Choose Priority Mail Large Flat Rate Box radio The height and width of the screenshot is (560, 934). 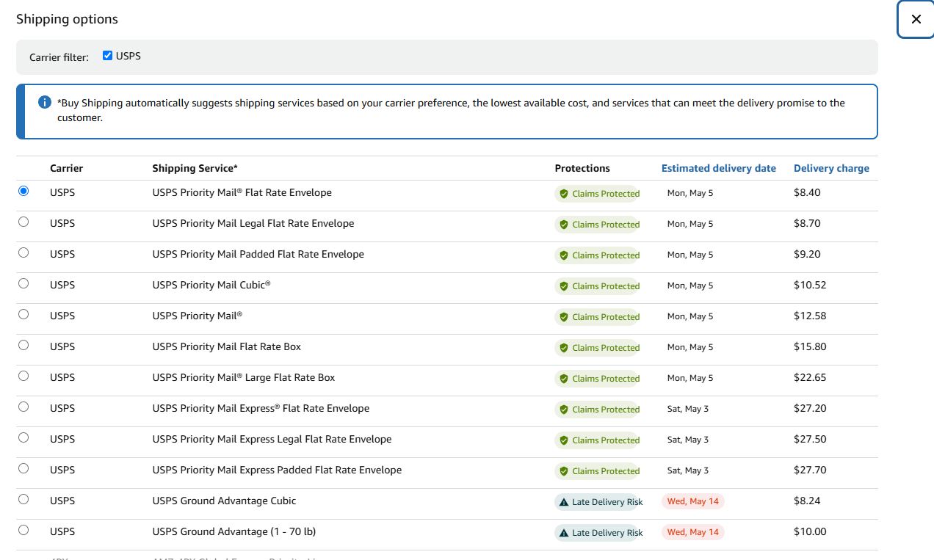point(23,376)
